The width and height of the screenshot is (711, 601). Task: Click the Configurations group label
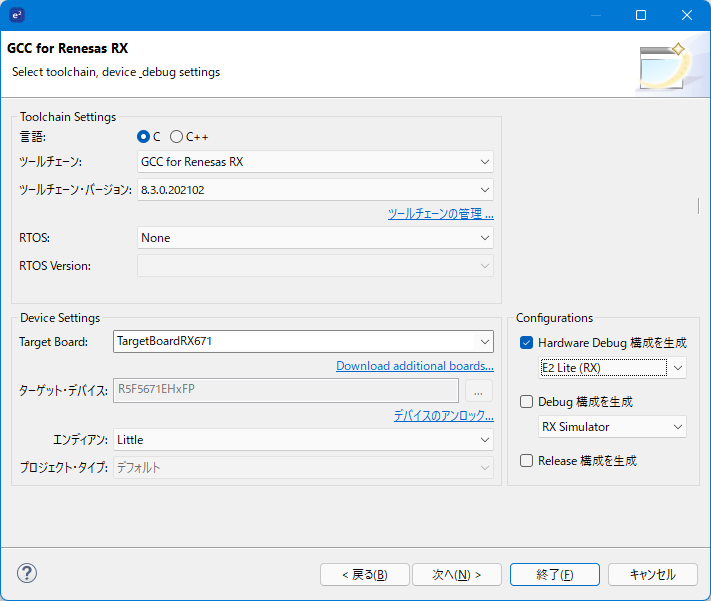pyautogui.click(x=554, y=318)
